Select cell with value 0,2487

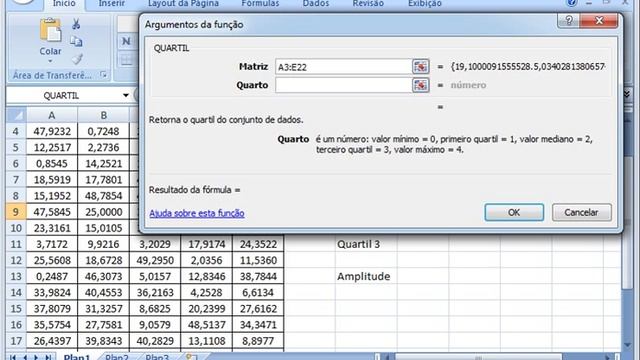click(52, 276)
